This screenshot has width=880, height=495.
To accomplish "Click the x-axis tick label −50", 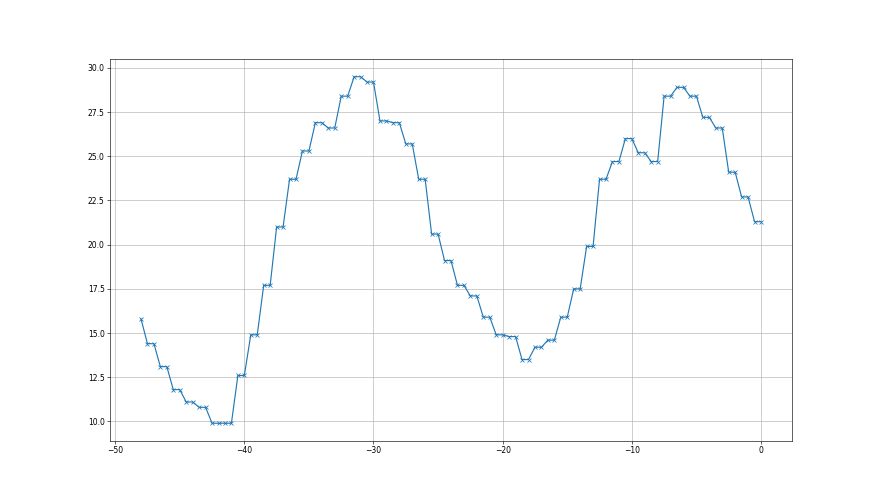I will coord(114,450).
